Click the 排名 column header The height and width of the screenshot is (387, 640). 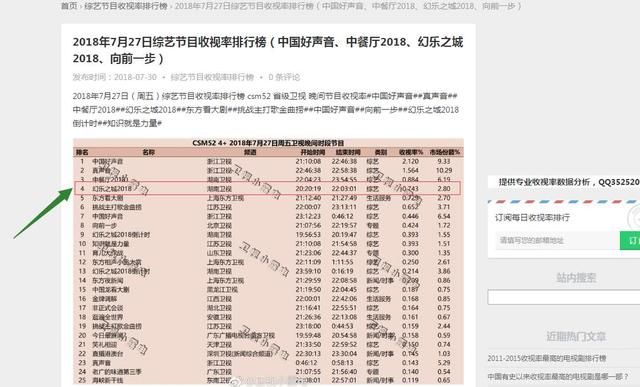coord(82,152)
